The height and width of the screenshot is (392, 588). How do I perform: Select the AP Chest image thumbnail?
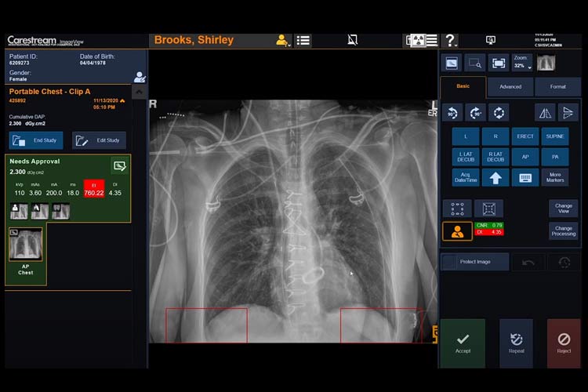point(26,245)
